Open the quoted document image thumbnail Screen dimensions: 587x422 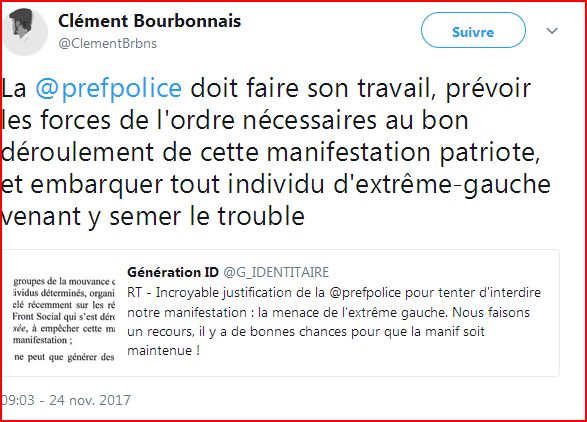click(63, 318)
